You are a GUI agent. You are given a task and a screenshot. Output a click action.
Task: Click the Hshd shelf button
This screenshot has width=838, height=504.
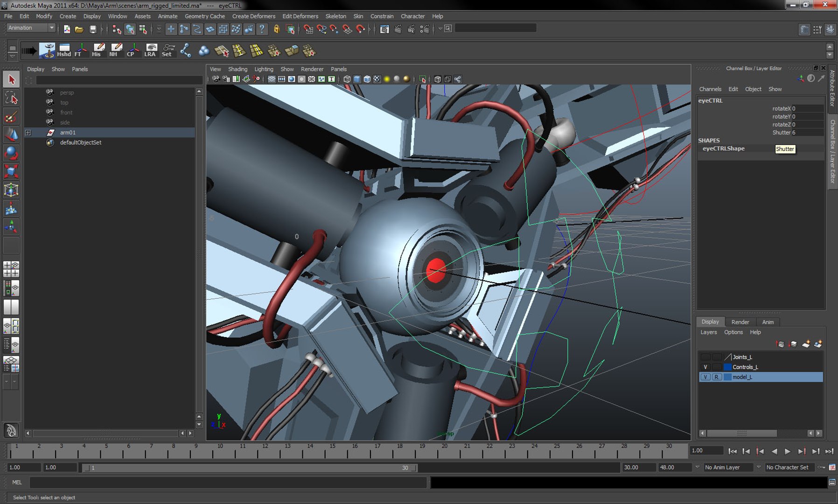[x=64, y=50]
